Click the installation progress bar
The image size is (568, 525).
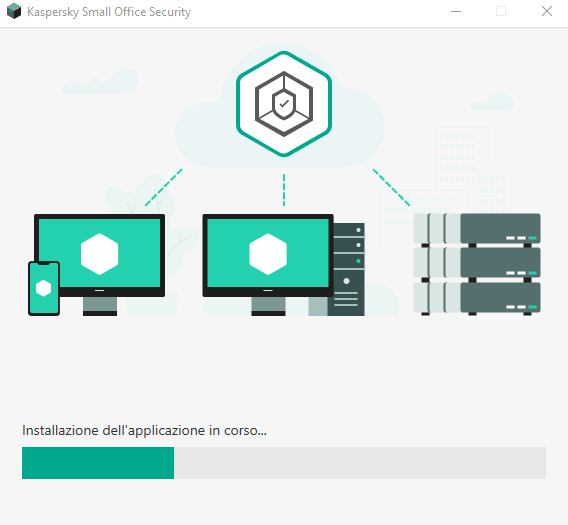pos(284,463)
